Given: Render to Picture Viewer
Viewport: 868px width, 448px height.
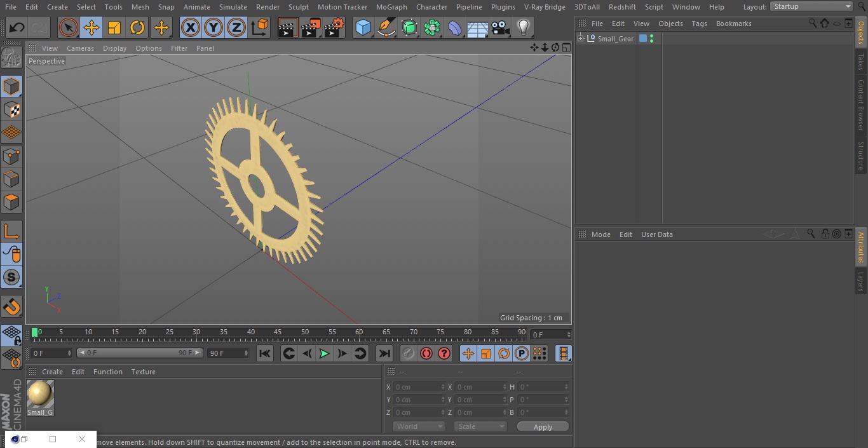Looking at the screenshot, I should 311,28.
